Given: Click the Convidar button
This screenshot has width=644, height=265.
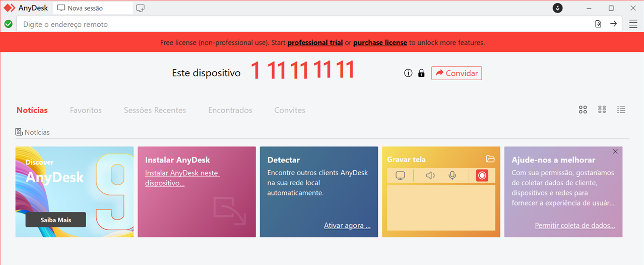Looking at the screenshot, I should [457, 73].
